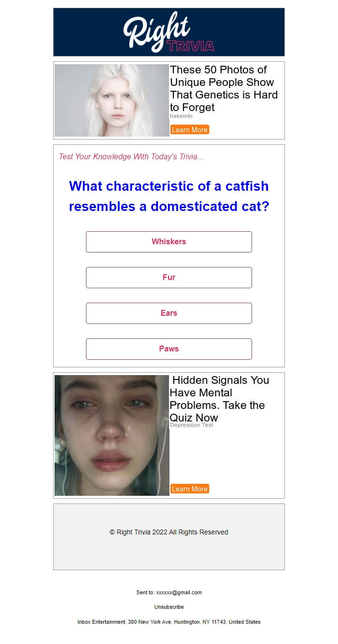Screen dimensions: 338x644
Task: Click the bakeinto sponsor label
Action: pyautogui.click(x=181, y=116)
